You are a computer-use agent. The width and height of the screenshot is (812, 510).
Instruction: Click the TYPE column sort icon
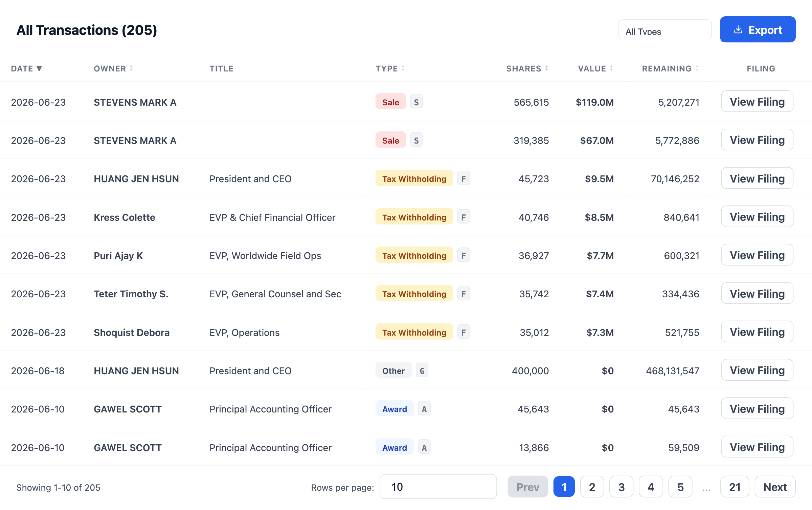(403, 68)
